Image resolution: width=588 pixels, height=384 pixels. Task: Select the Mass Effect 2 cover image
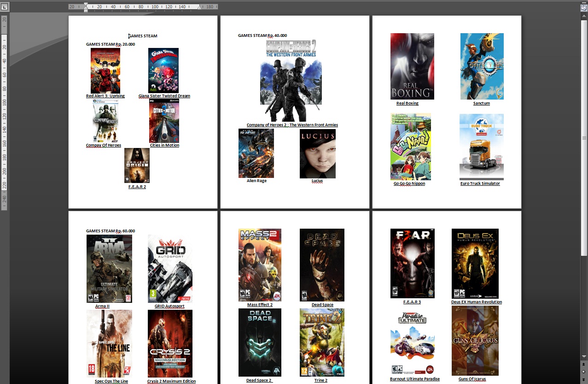[260, 265]
